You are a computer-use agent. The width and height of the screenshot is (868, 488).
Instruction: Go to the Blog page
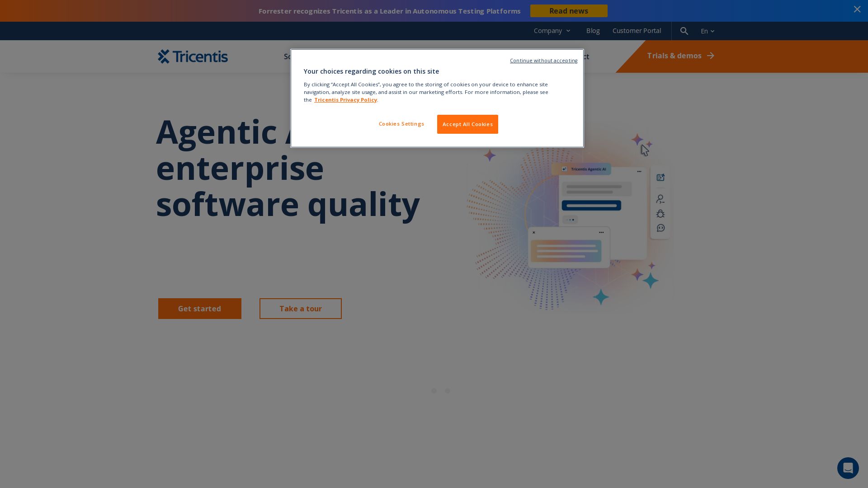pyautogui.click(x=593, y=31)
